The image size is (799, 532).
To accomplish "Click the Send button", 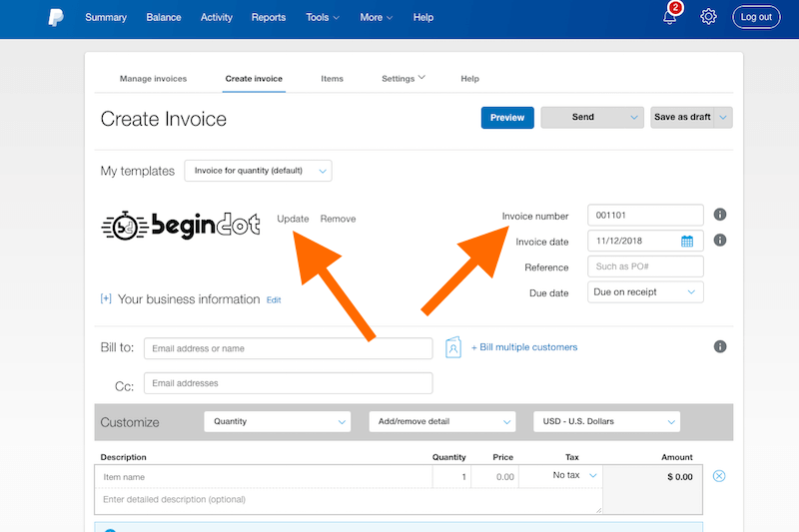I will coord(583,117).
